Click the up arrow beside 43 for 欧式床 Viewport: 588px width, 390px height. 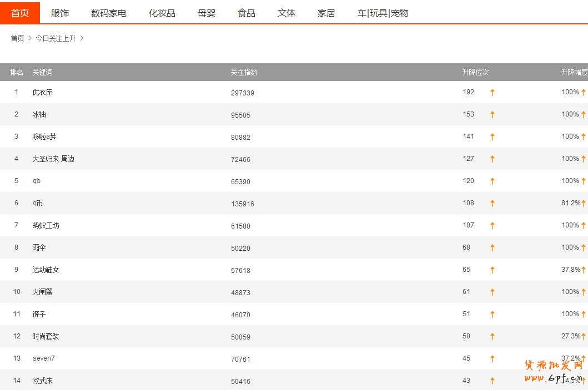tap(492, 381)
